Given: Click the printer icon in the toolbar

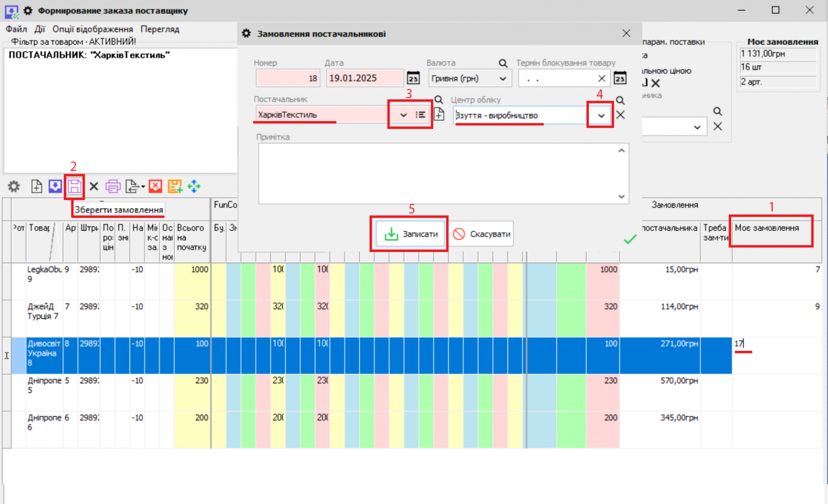Looking at the screenshot, I should tap(113, 186).
